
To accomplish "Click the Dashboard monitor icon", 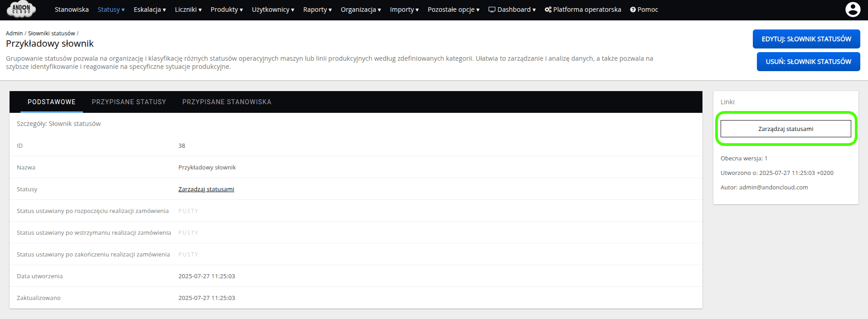I will (492, 10).
